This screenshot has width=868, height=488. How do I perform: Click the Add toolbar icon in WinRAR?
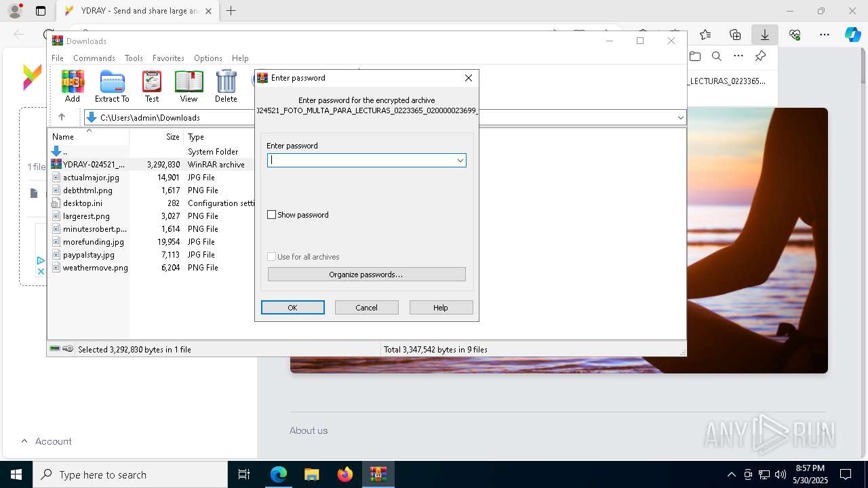pos(73,86)
